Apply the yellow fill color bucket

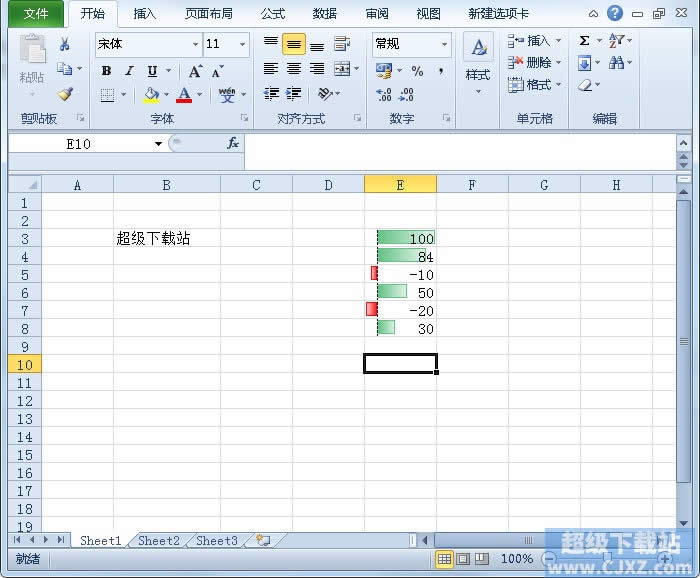[151, 95]
